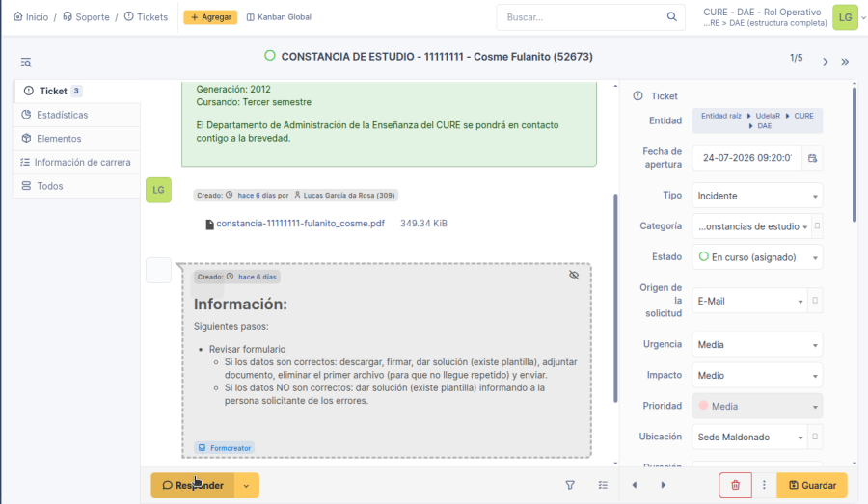Viewport: 868px width, 504px height.
Task: Click info icon beside Ubicación
Action: point(815,437)
